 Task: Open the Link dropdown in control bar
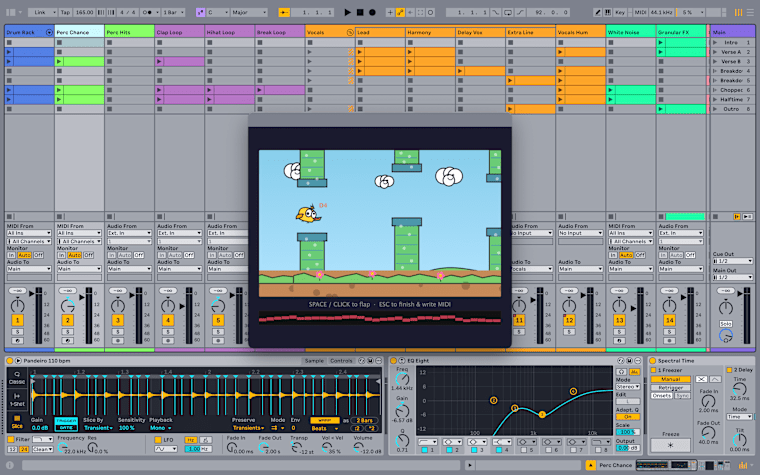pyautogui.click(x=42, y=12)
